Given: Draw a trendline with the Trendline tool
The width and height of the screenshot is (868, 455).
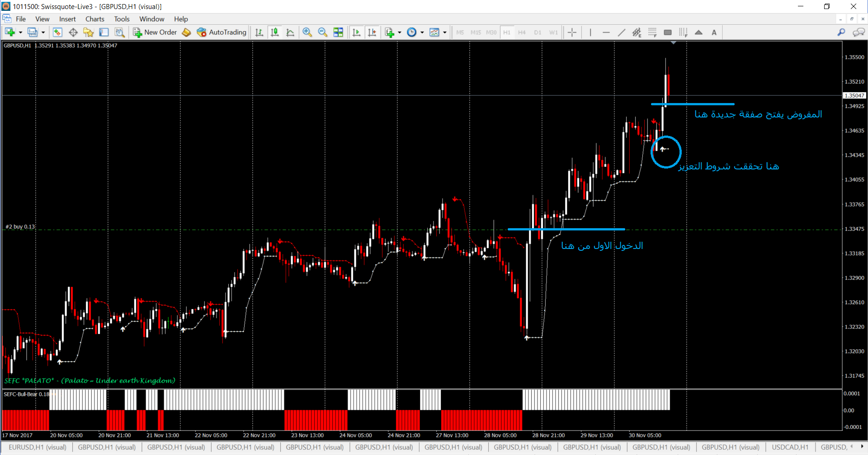Looking at the screenshot, I should coord(622,32).
